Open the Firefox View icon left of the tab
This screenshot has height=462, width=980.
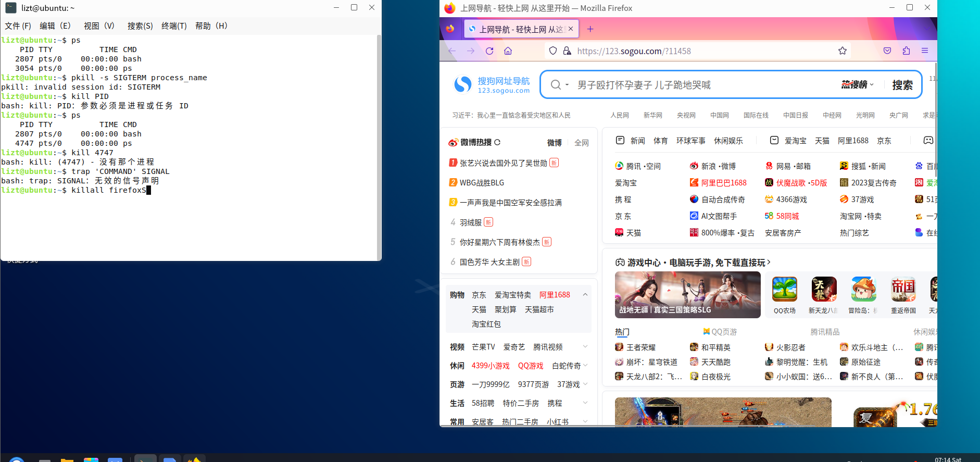(450, 29)
